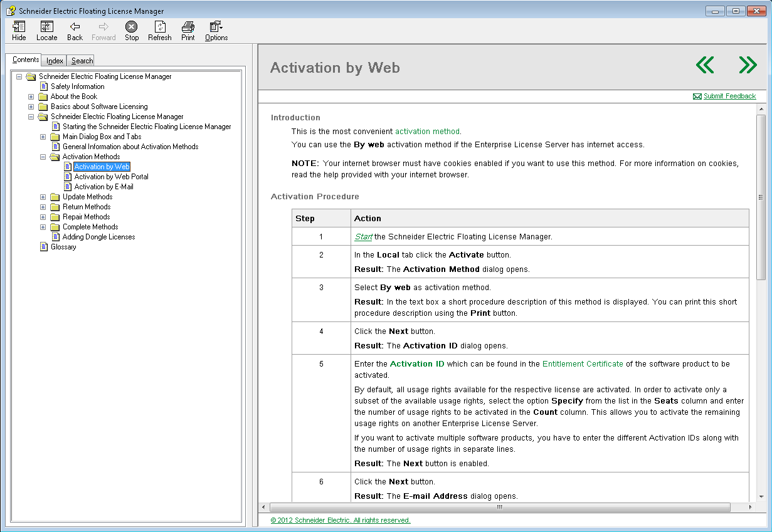The width and height of the screenshot is (772, 532).
Task: Switch to the Contents tab
Action: (x=26, y=60)
